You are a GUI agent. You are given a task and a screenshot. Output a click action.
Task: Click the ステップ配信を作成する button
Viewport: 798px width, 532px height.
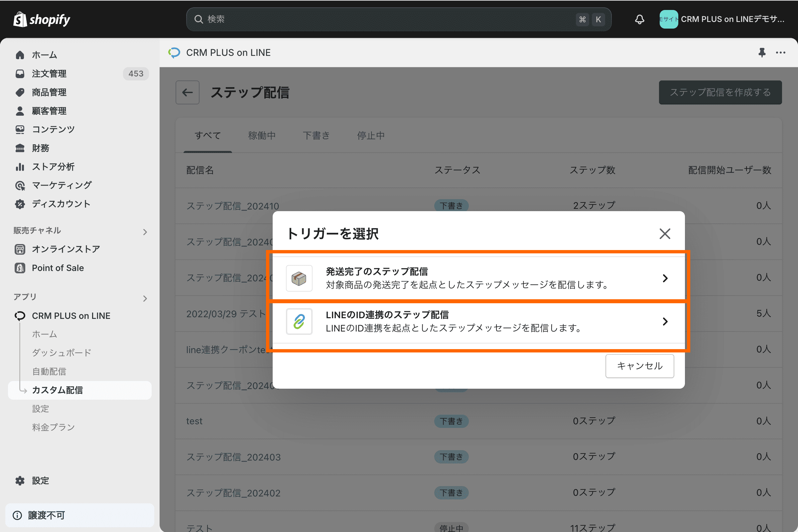pyautogui.click(x=720, y=92)
